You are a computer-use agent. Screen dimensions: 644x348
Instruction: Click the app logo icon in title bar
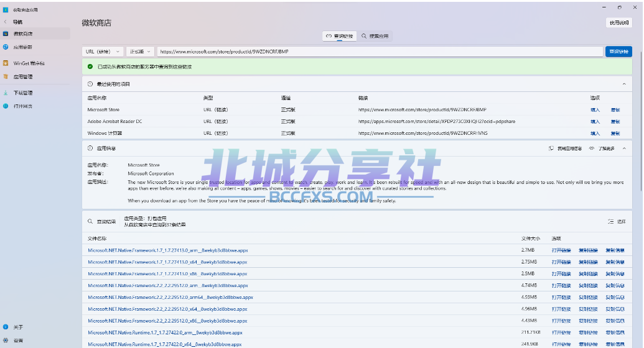pos(6,9)
